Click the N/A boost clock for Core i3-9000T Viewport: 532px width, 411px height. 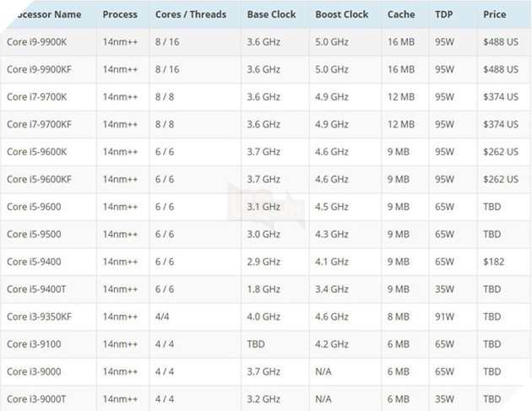click(x=323, y=399)
